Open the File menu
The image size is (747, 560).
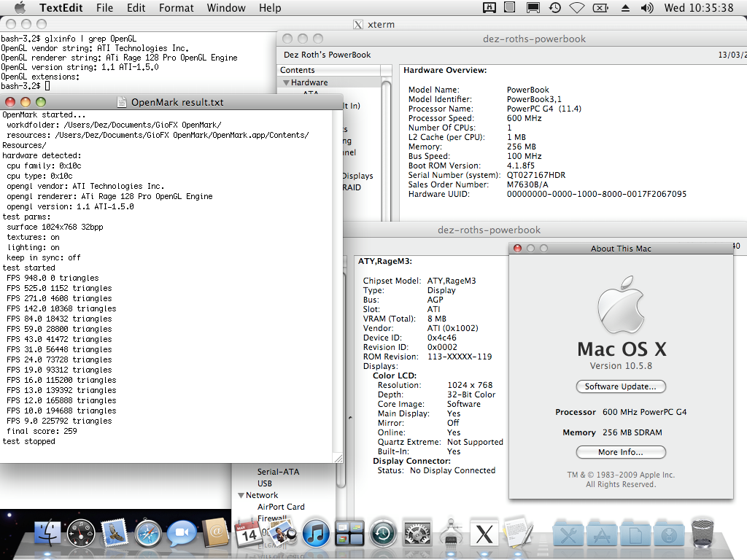[104, 7]
